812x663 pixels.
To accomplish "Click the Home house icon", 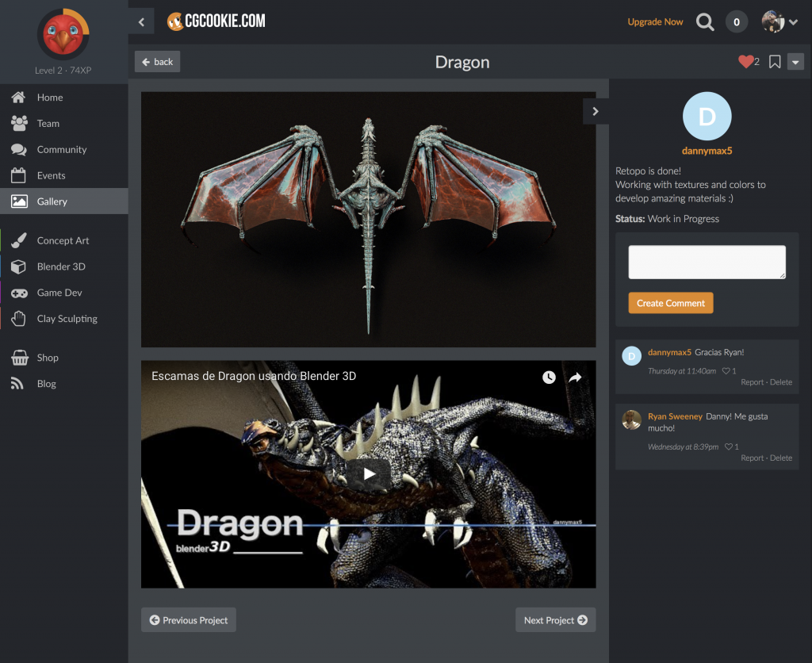I will 19,97.
